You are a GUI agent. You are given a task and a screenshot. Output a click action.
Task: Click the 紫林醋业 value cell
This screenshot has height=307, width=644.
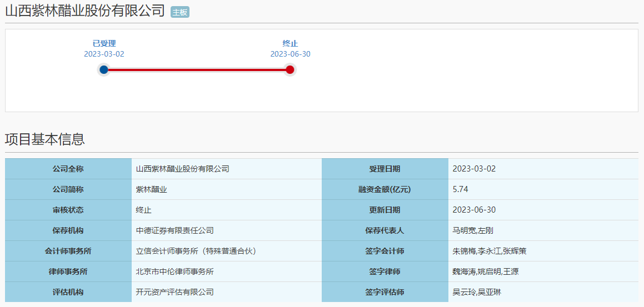pyautogui.click(x=227, y=190)
